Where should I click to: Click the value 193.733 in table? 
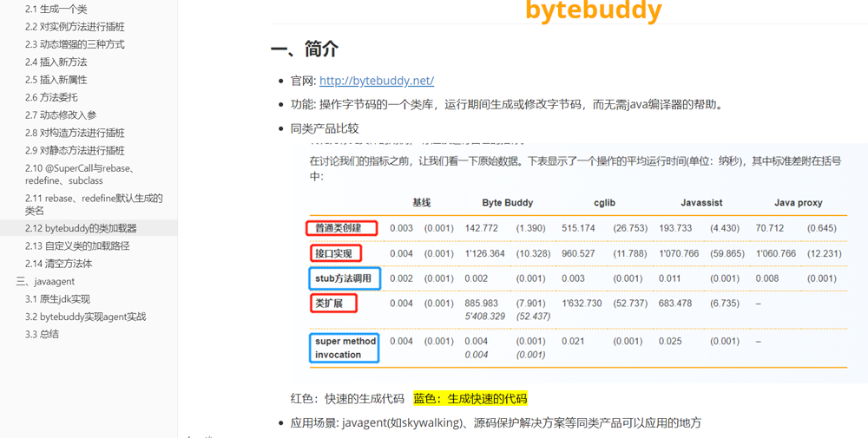click(x=675, y=228)
